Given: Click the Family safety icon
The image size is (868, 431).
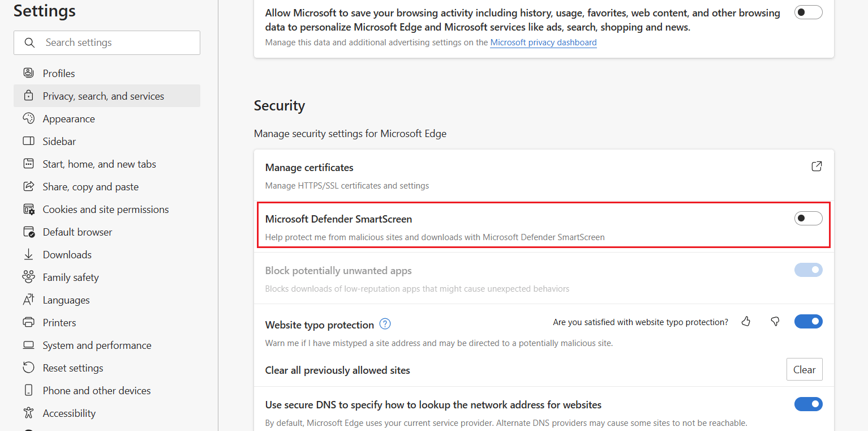Looking at the screenshot, I should pyautogui.click(x=28, y=277).
